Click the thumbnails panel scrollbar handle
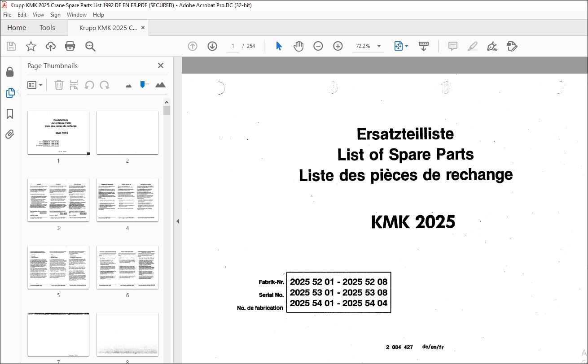This screenshot has height=364, width=588. (167, 110)
